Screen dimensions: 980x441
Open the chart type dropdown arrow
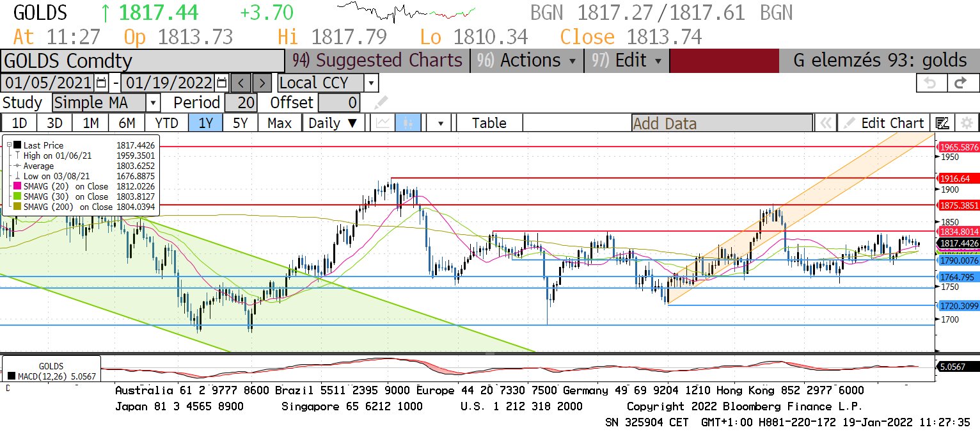pyautogui.click(x=440, y=123)
